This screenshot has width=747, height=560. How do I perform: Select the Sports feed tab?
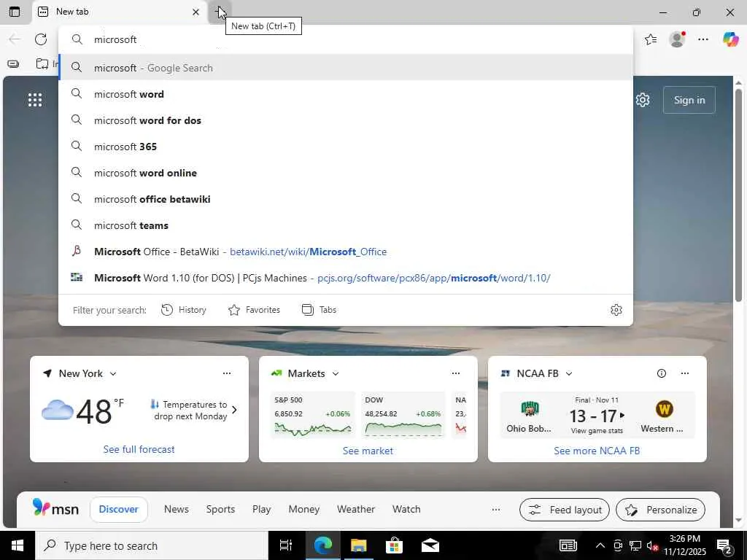(x=220, y=510)
